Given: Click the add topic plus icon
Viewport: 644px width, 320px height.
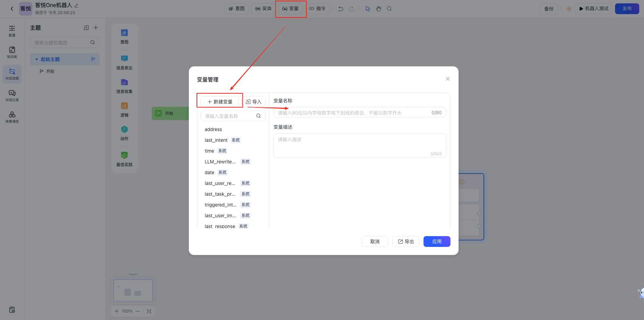Looking at the screenshot, I should (96, 28).
